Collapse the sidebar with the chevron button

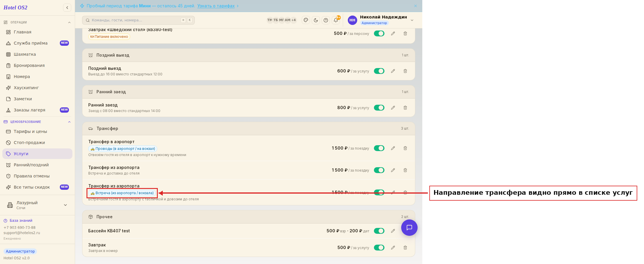coord(67,8)
